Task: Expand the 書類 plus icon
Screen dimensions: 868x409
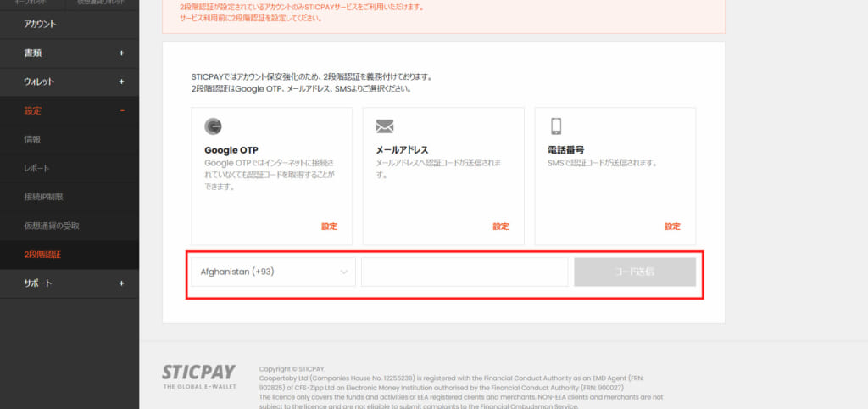Action: point(122,53)
